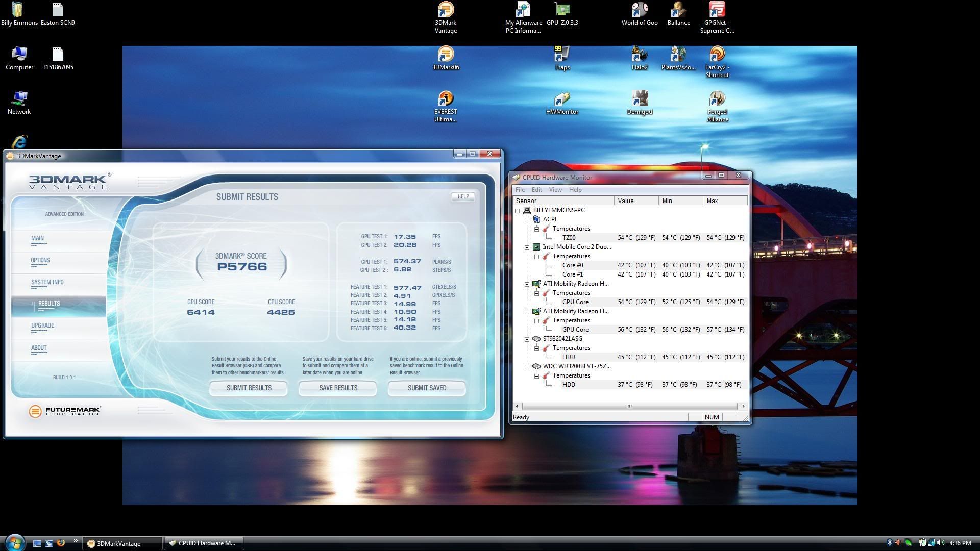
Task: Open the Network desktop icon
Action: (19, 103)
